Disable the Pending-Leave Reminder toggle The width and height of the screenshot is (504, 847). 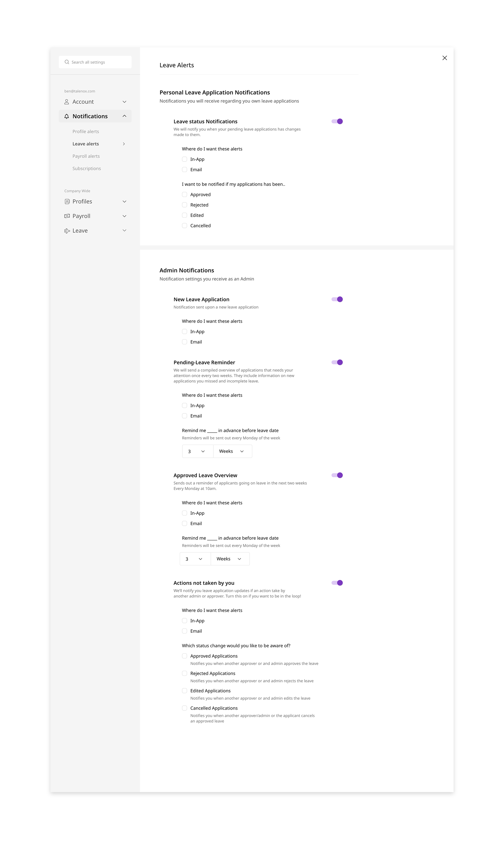(x=337, y=362)
